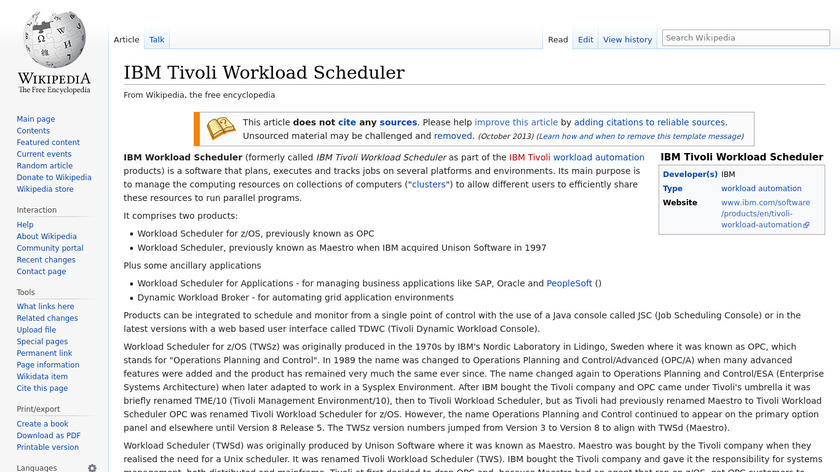The width and height of the screenshot is (840, 472).
Task: Visit the www.ibm.com website link
Action: (766, 214)
